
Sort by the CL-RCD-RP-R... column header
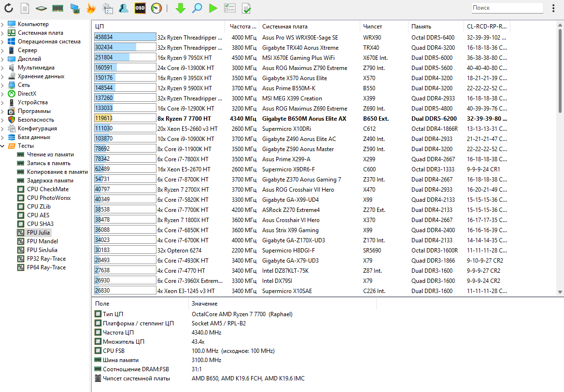pos(487,26)
